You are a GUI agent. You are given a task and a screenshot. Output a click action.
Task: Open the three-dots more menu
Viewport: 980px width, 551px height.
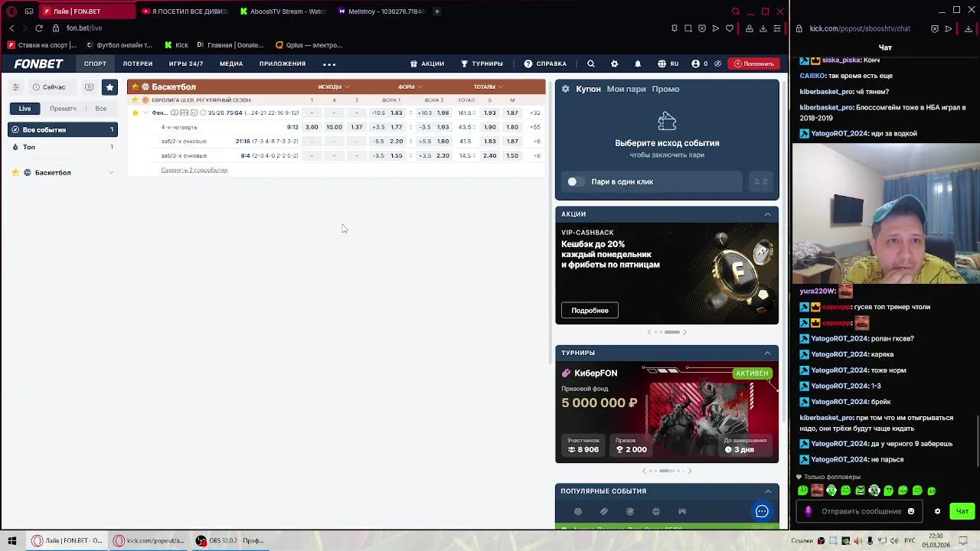(329, 64)
